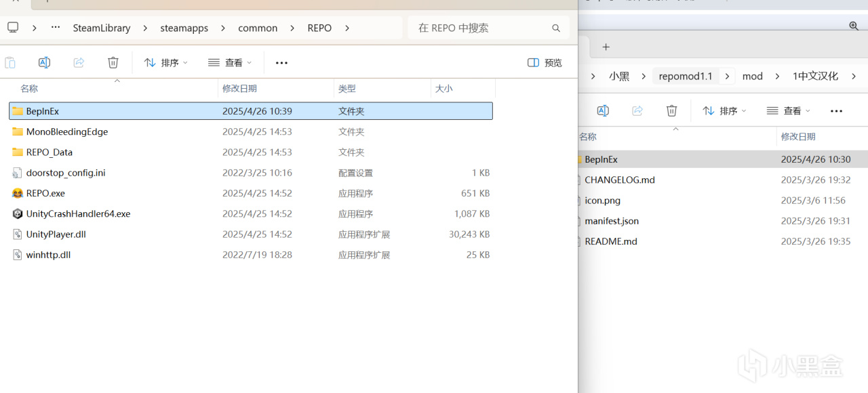Click the 651 KB size cell of REPO.exe
The height and width of the screenshot is (393, 868).
(475, 193)
